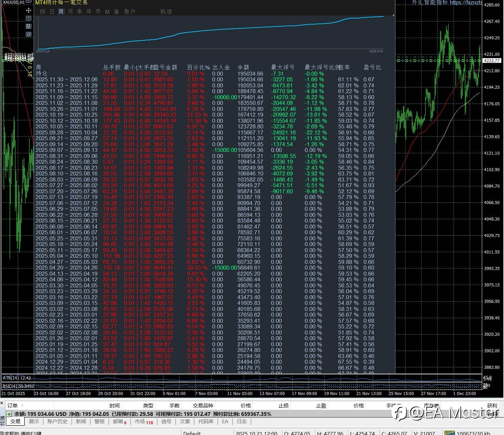Screen dimensions: 504x435
Task: Switch statistics to the 日 daily tab
Action: [52, 12]
